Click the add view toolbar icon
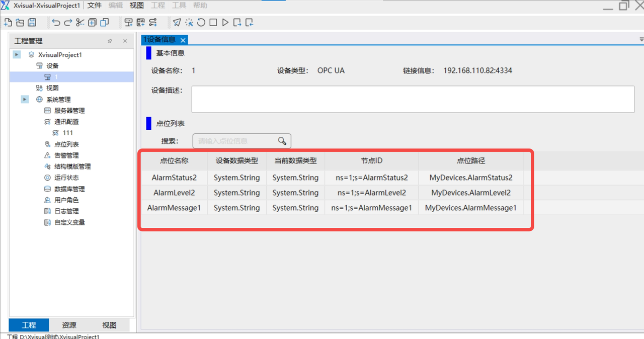644x339 pixels. pos(140,22)
